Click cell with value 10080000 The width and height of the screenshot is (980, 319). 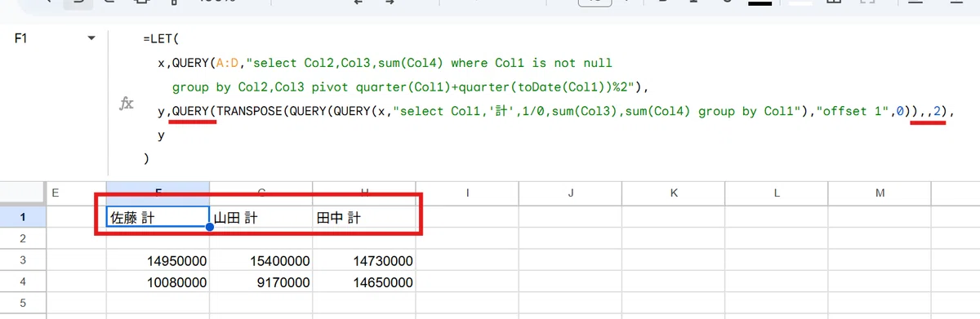(x=158, y=281)
